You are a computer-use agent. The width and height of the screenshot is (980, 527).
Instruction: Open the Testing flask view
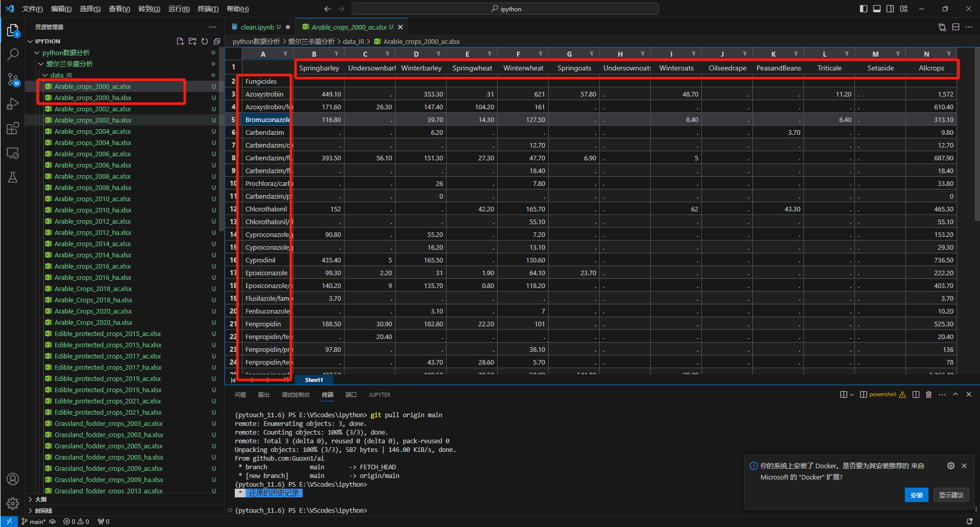coord(13,177)
